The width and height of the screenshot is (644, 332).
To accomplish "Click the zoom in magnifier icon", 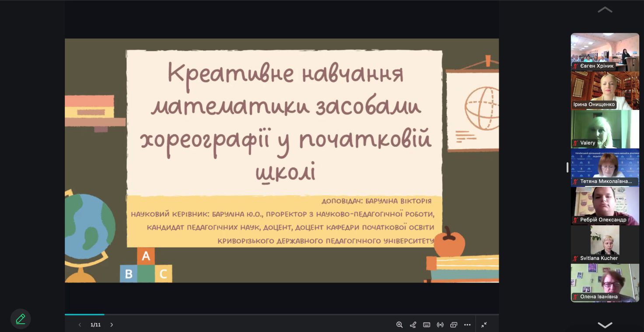I will coord(399,325).
